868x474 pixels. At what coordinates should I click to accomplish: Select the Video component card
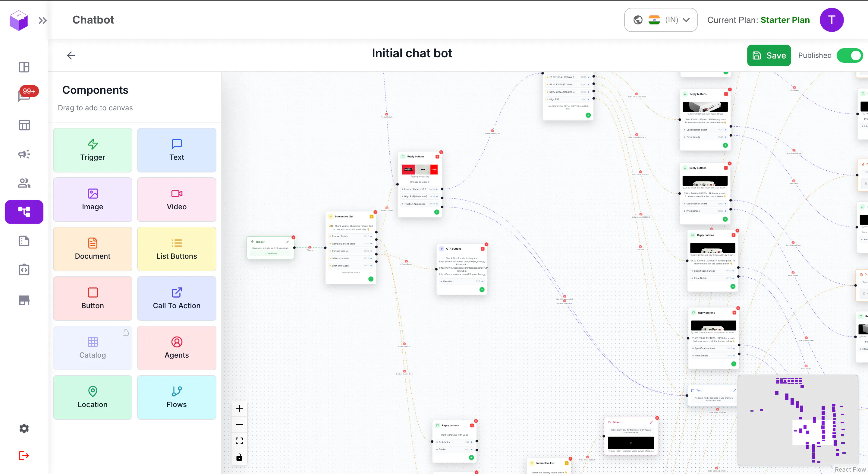[177, 200]
